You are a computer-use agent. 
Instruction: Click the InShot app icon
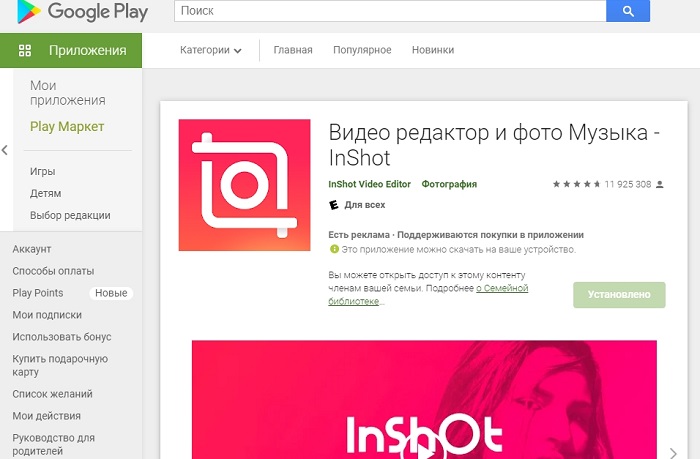click(x=243, y=185)
